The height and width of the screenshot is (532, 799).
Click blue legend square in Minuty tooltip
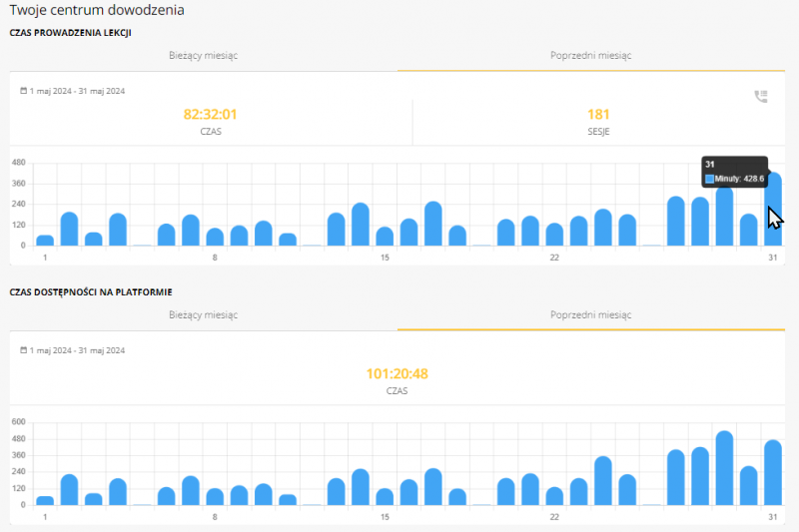[x=710, y=179]
